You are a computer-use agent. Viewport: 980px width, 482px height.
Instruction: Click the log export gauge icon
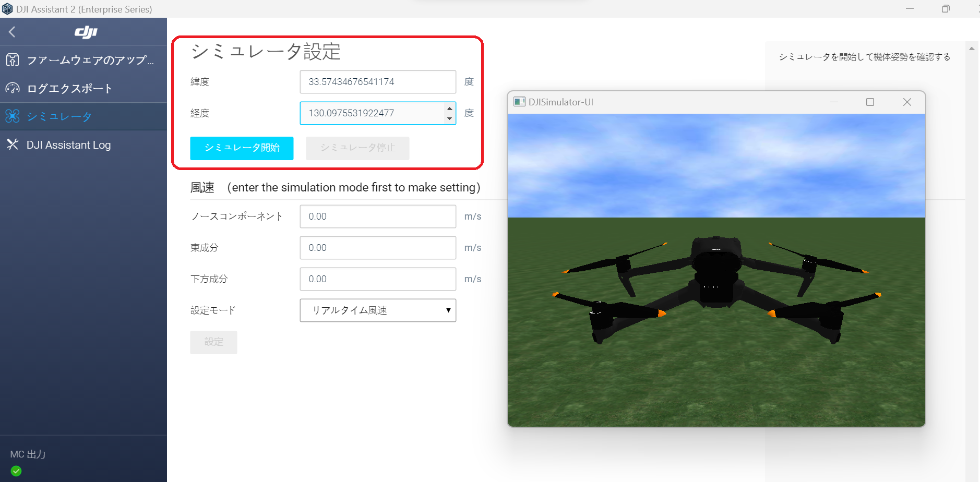tap(13, 88)
